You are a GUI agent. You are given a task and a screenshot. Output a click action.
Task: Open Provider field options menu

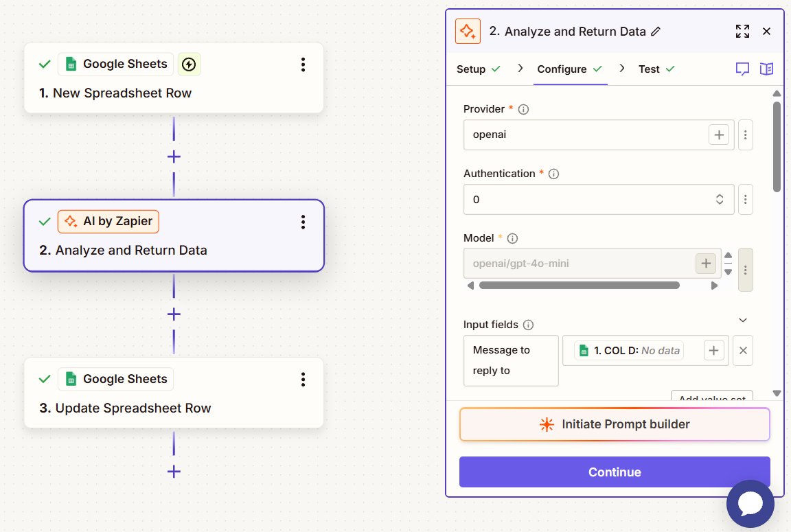[746, 135]
